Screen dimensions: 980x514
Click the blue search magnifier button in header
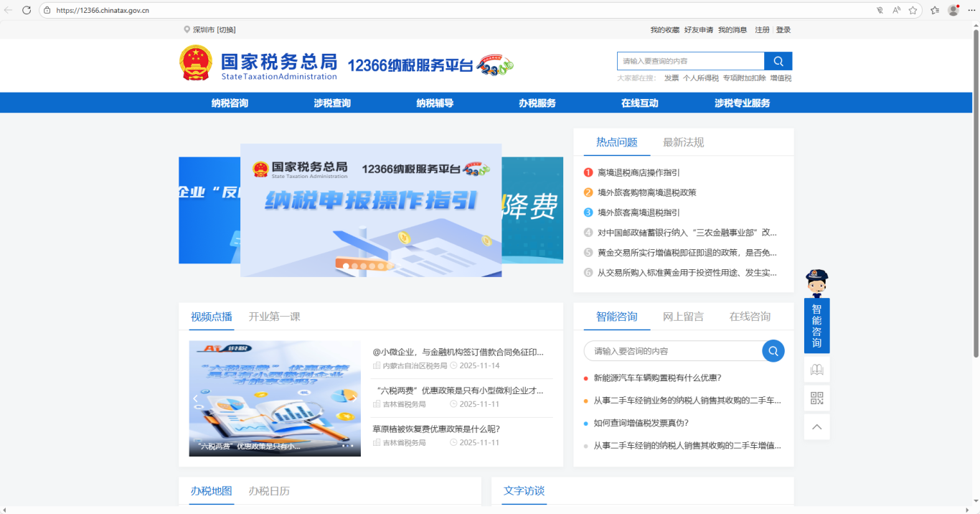click(x=778, y=61)
